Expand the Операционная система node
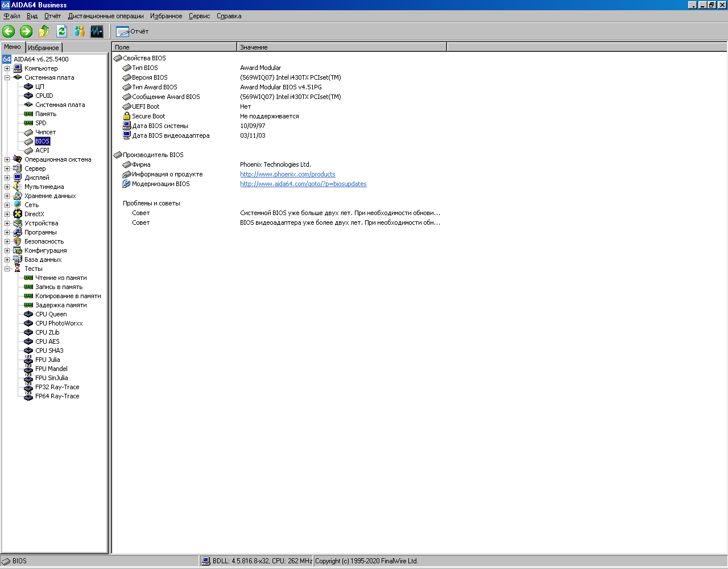728x569 pixels. click(7, 159)
